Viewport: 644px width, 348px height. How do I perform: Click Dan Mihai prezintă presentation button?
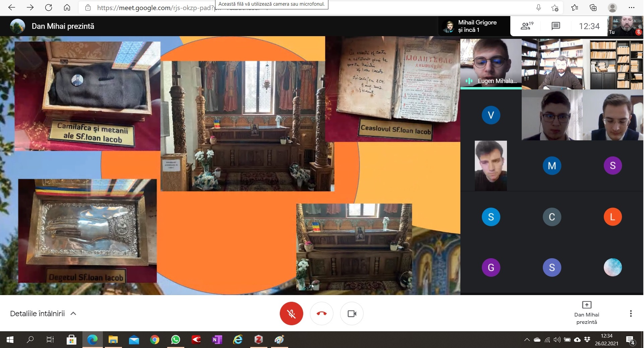pyautogui.click(x=586, y=313)
